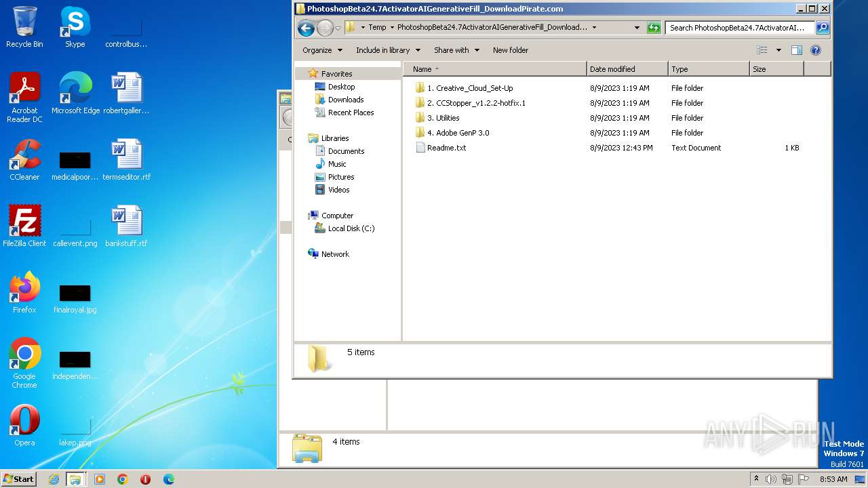Sort by the Type column header
Screen dimensions: 868x488
(709, 69)
